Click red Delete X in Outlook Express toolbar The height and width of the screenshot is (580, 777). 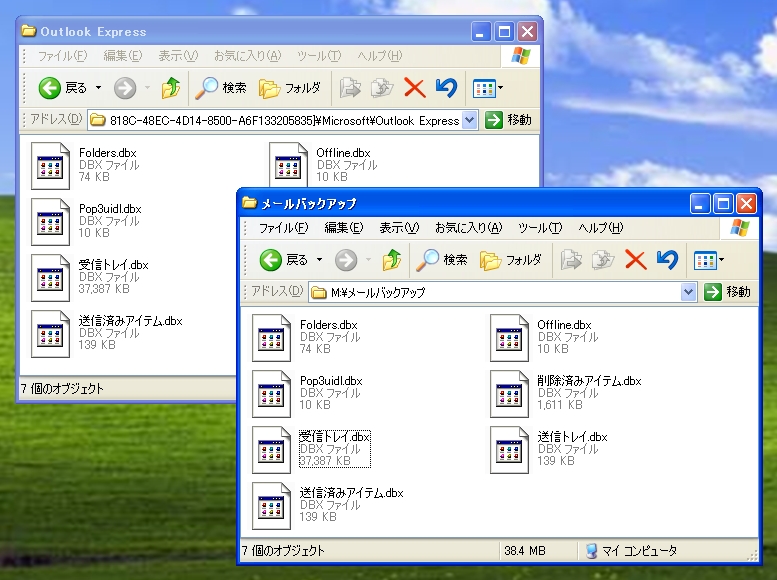415,88
